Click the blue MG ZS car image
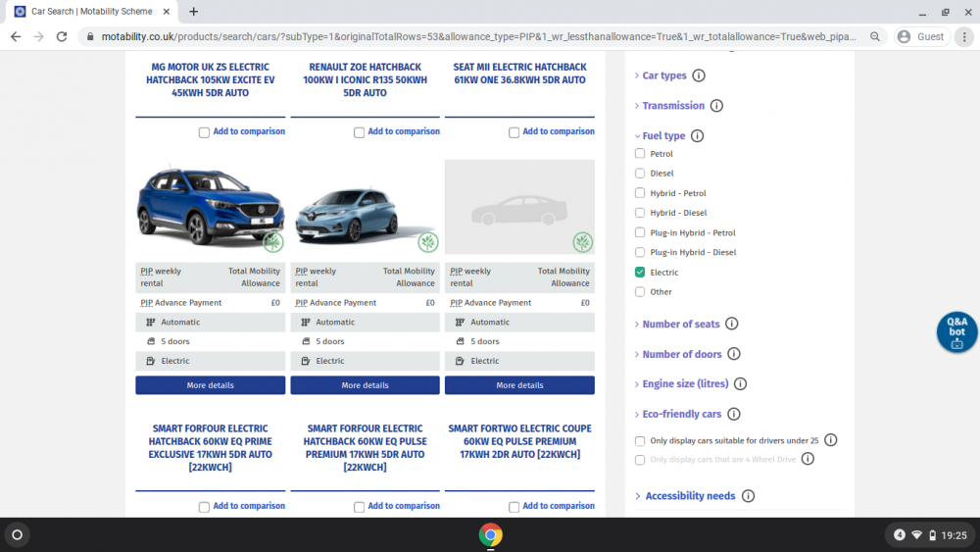Image resolution: width=980 pixels, height=552 pixels. [x=210, y=206]
